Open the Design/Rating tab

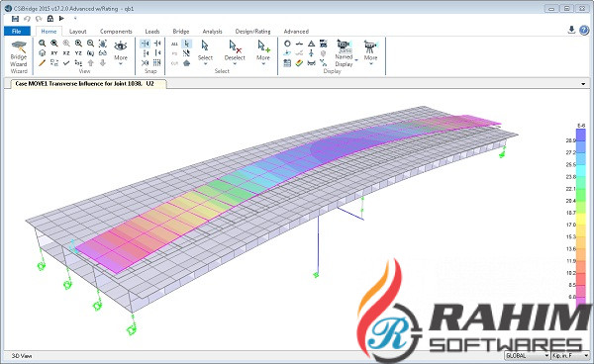click(252, 32)
